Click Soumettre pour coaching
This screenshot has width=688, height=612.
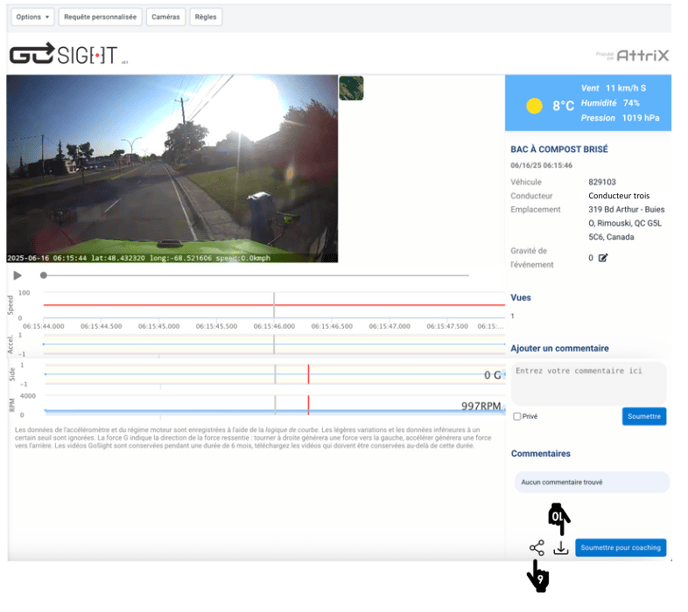620,548
